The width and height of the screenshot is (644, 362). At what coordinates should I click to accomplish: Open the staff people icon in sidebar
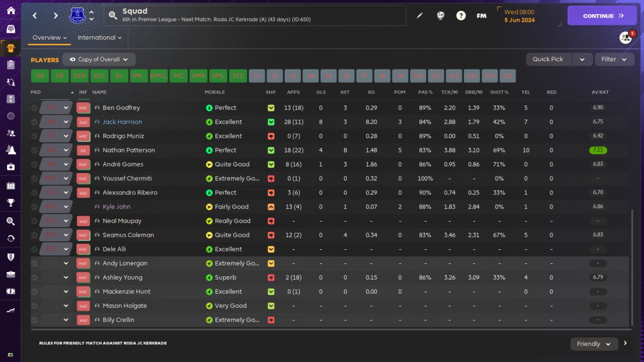click(11, 133)
